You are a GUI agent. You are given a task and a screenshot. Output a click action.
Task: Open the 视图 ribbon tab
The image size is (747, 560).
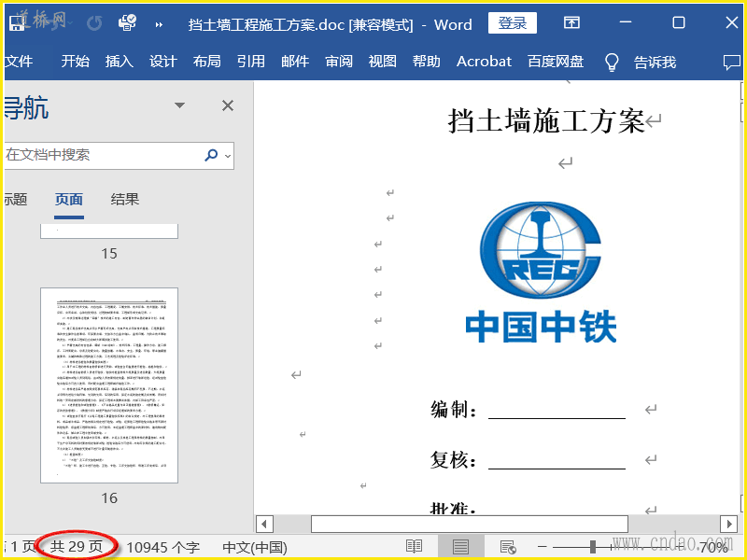pyautogui.click(x=383, y=62)
